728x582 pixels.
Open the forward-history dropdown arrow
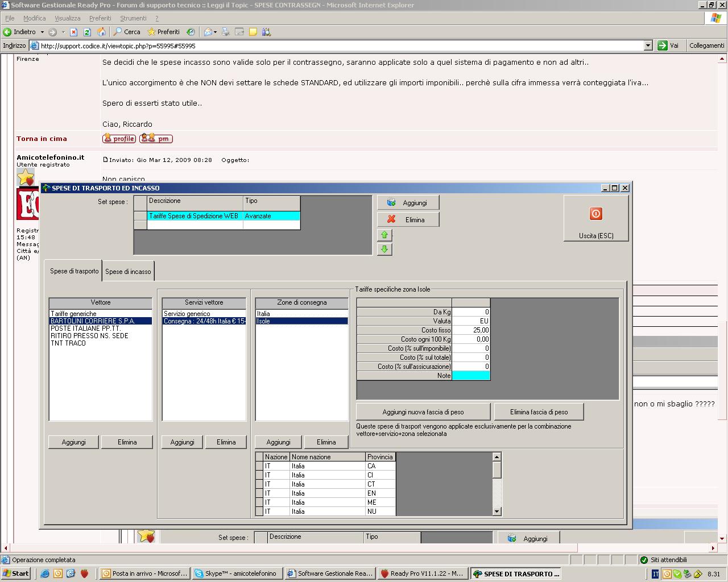pyautogui.click(x=63, y=32)
